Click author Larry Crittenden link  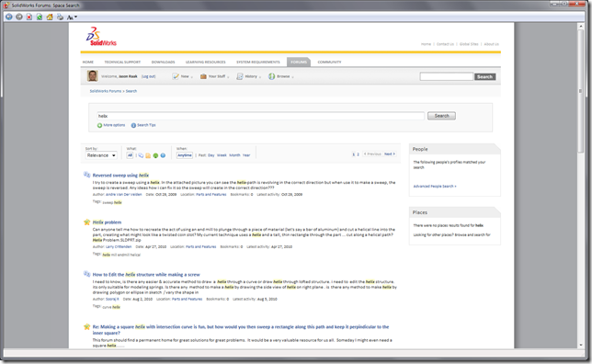(x=119, y=246)
